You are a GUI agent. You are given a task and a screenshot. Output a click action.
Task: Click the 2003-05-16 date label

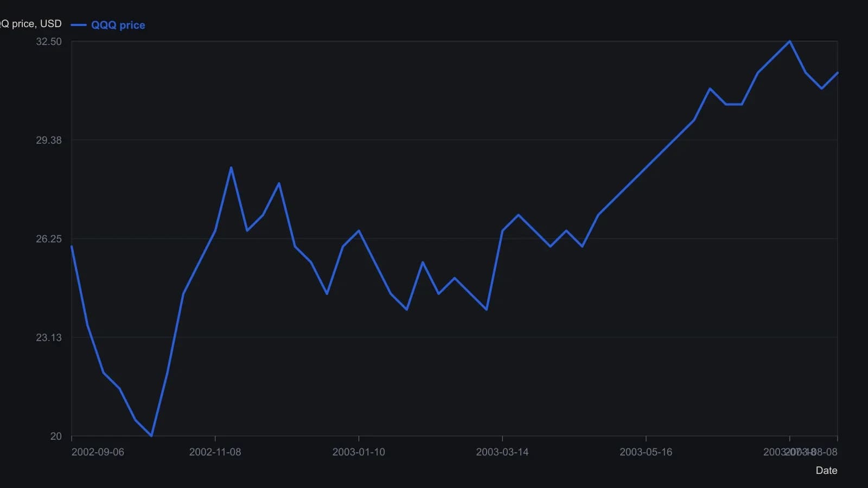click(646, 452)
